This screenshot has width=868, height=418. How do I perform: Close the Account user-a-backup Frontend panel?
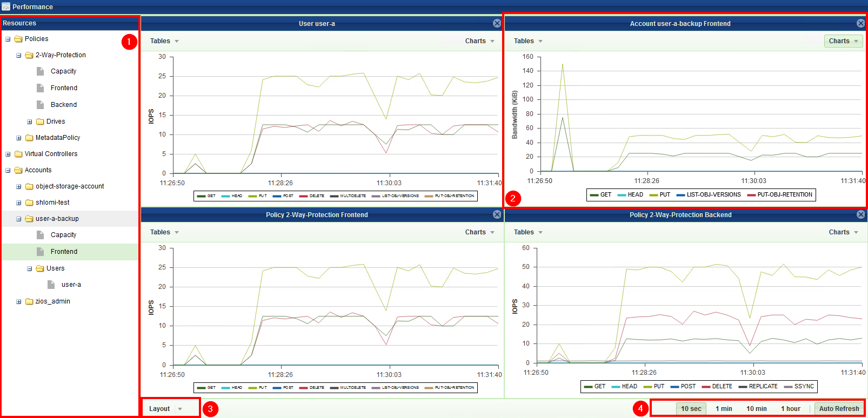click(x=860, y=23)
